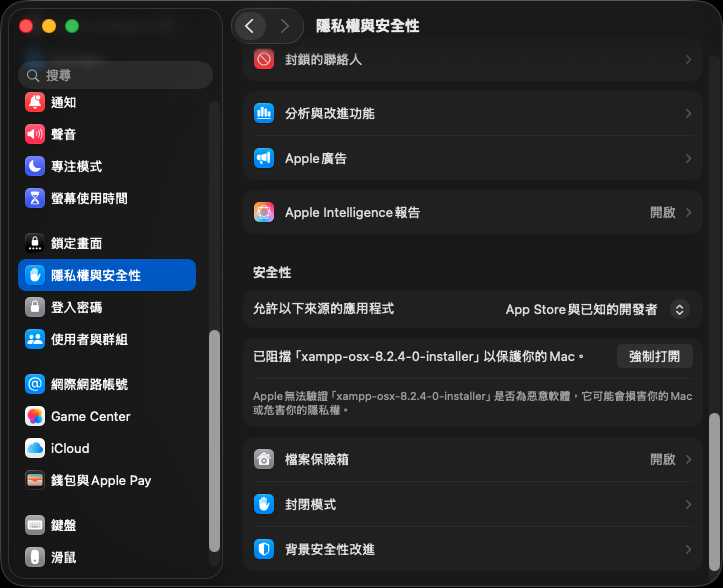Expand the 封鎖的聯絡人 row chevron

click(x=688, y=60)
